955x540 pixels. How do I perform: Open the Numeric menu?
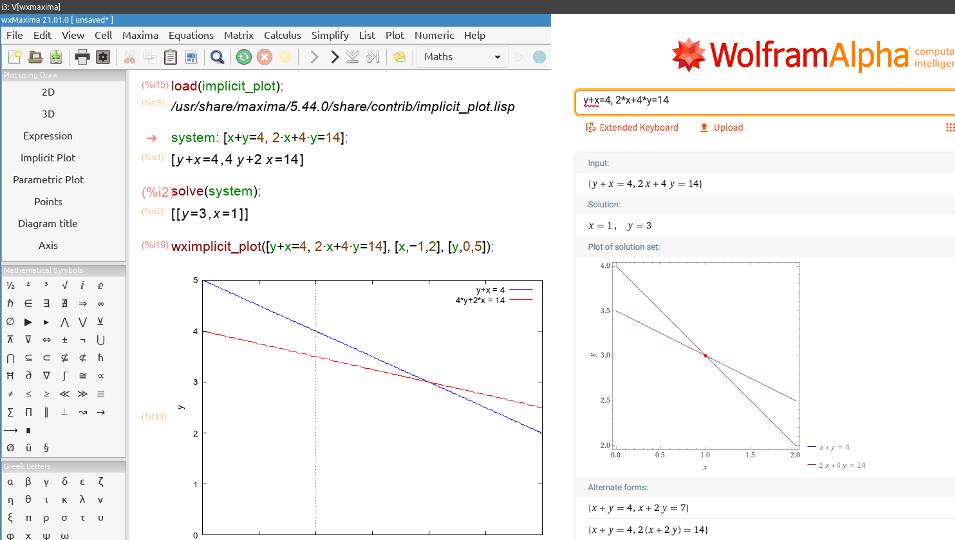coord(434,35)
